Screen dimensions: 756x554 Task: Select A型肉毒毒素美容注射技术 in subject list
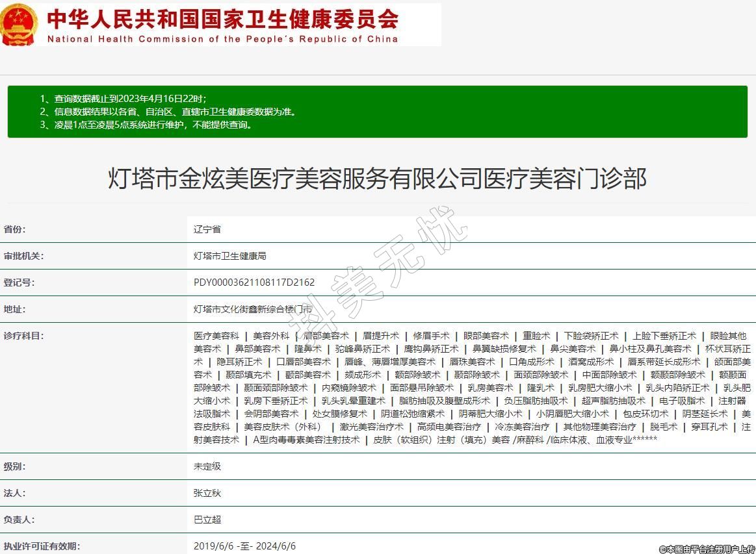click(x=306, y=440)
